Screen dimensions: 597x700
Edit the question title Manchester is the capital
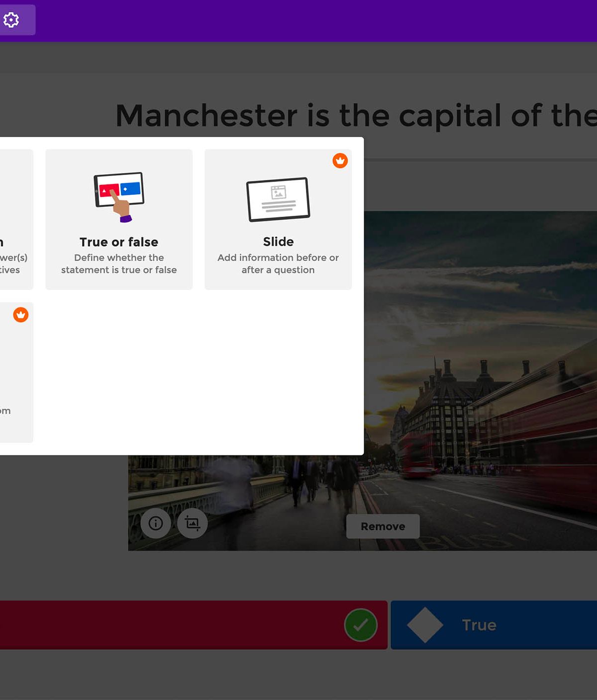tap(356, 115)
